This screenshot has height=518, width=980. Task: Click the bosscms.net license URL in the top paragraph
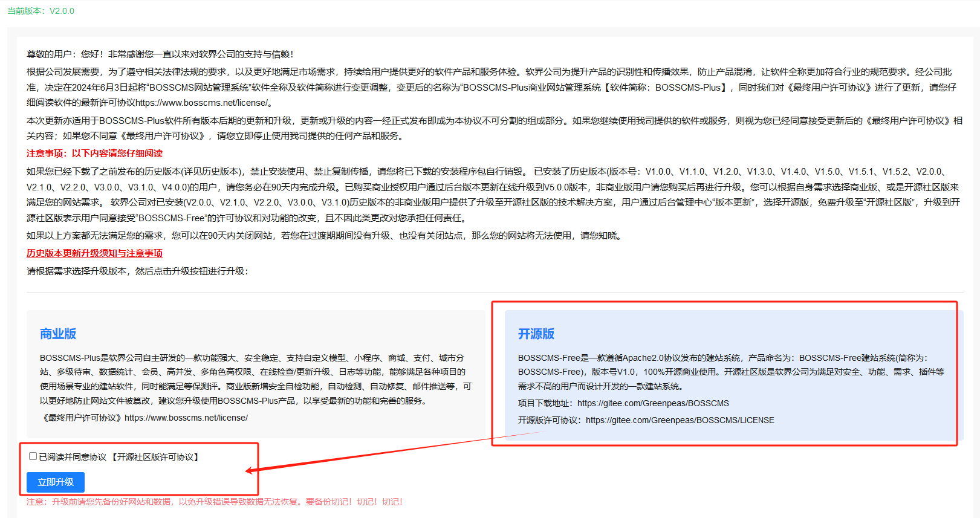pos(201,103)
